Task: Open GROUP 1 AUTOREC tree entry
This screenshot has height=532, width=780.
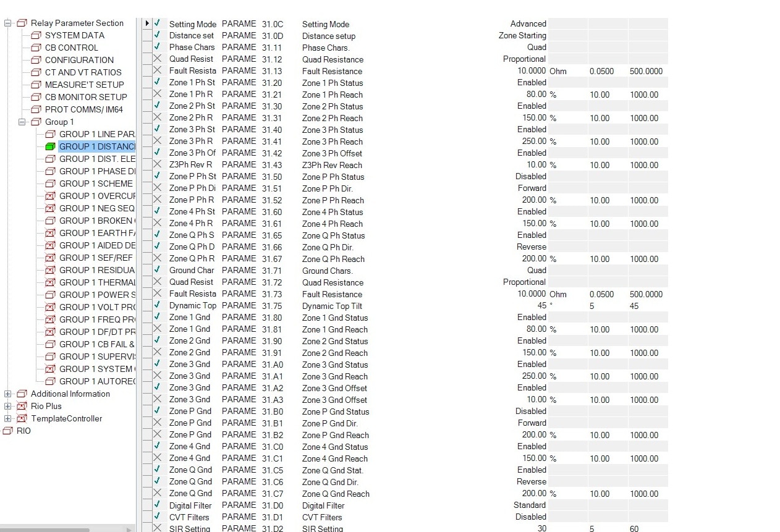Action: tap(97, 381)
